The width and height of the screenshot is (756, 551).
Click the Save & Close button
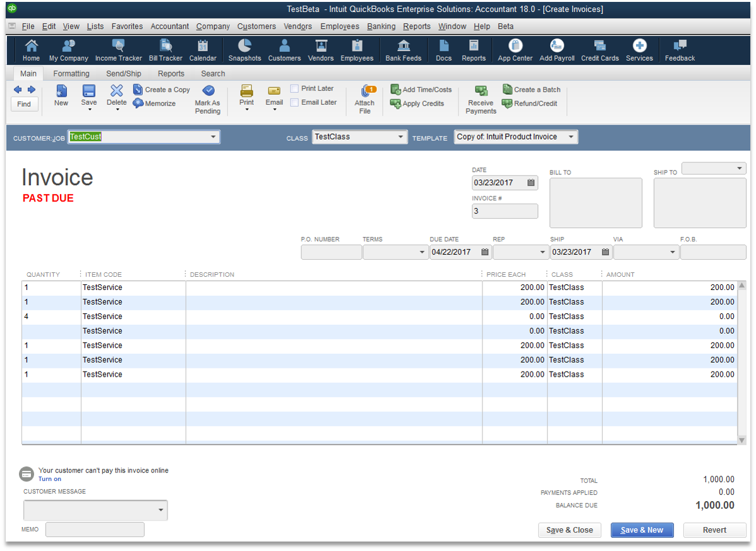coord(569,530)
